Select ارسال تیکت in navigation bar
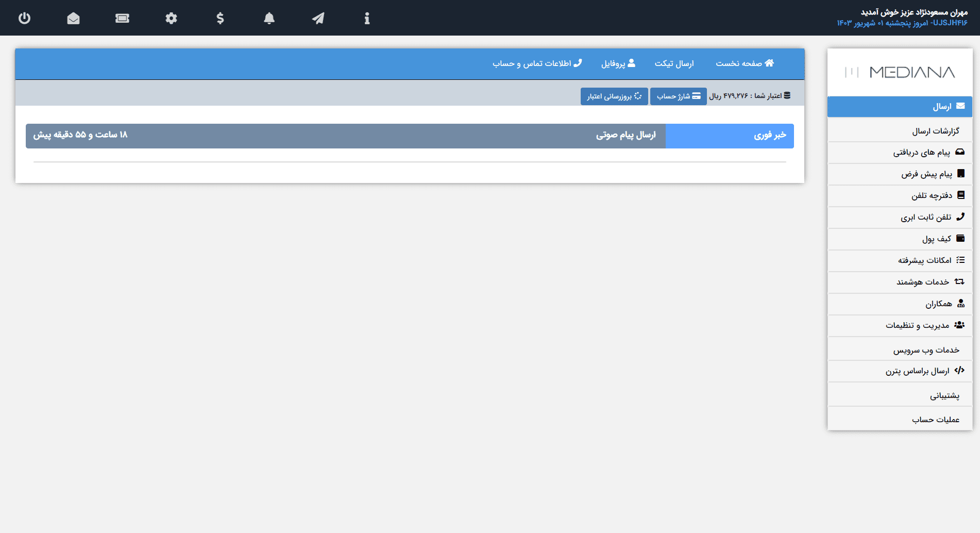The width and height of the screenshot is (980, 533). [x=674, y=63]
